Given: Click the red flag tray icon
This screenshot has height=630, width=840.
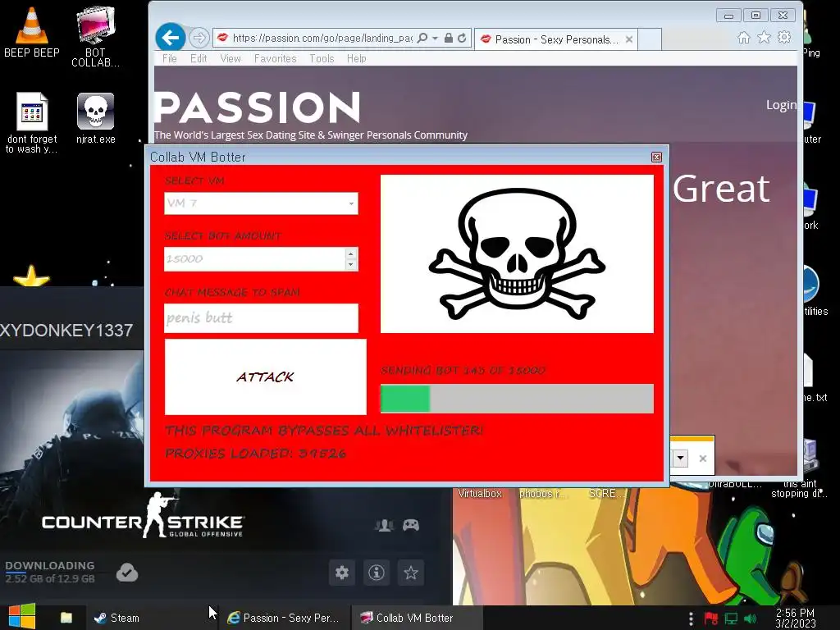Looking at the screenshot, I should coord(711,619).
